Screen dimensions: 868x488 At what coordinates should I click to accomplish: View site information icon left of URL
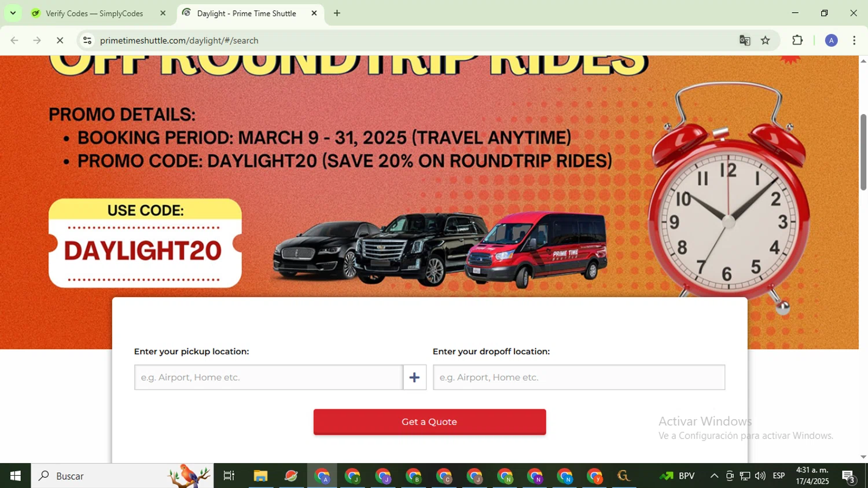[87, 41]
